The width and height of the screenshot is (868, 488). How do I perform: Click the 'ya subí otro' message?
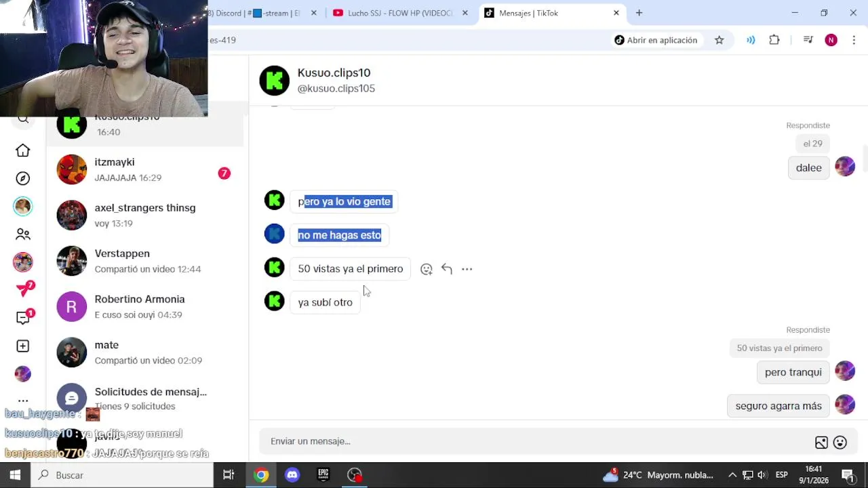click(x=325, y=302)
